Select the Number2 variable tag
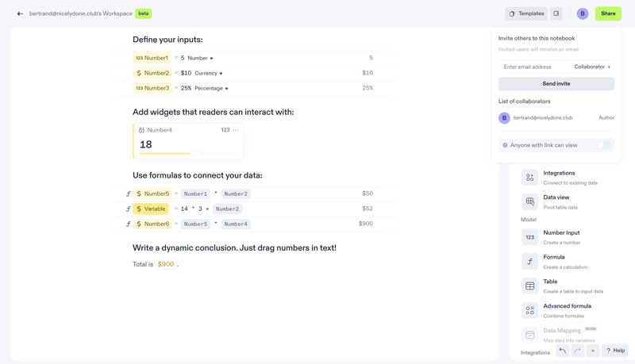Screen dimensions: 635x364 click(152, 73)
